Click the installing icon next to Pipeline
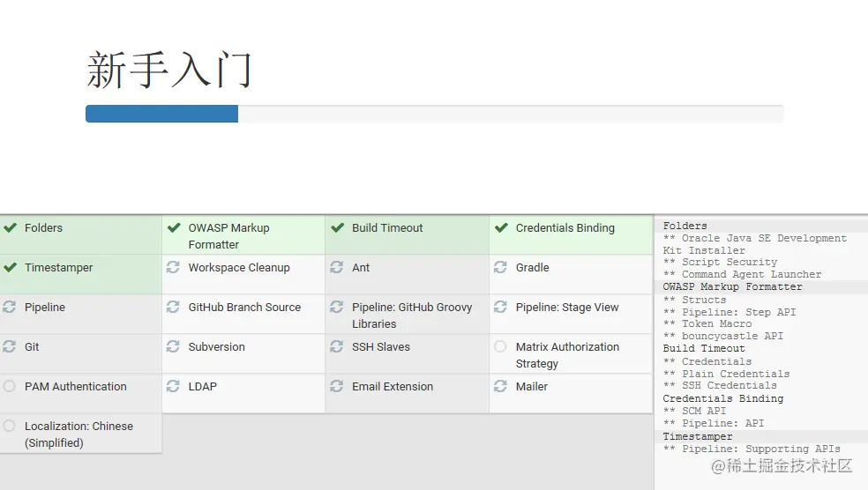Viewport: 868px width, 490px height. coord(10,307)
